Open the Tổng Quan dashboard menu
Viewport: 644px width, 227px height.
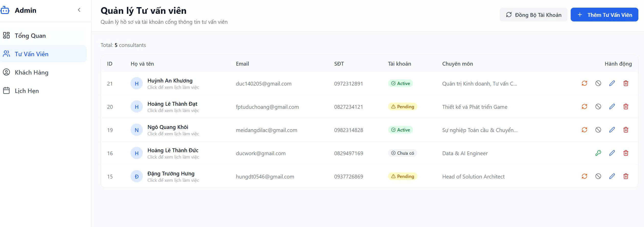click(30, 36)
